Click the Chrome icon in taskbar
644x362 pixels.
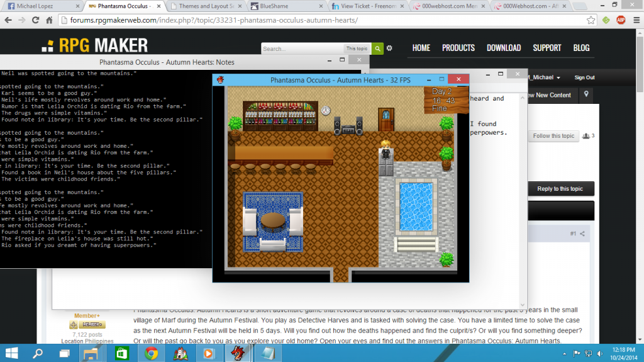pyautogui.click(x=151, y=353)
